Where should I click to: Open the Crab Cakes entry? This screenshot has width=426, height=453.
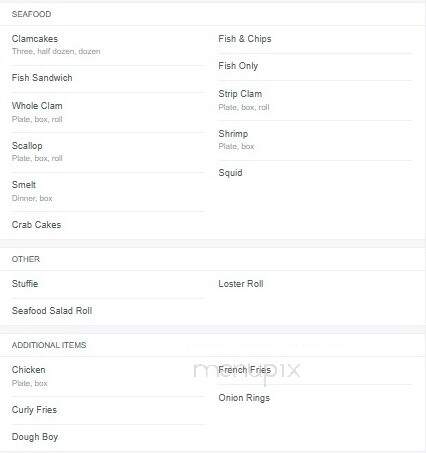pyautogui.click(x=36, y=225)
